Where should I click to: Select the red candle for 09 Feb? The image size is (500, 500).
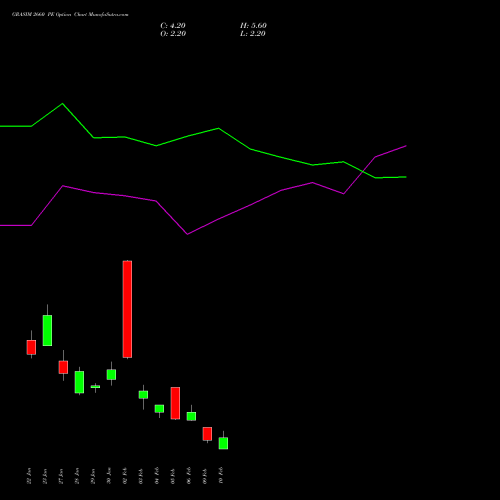point(207,434)
